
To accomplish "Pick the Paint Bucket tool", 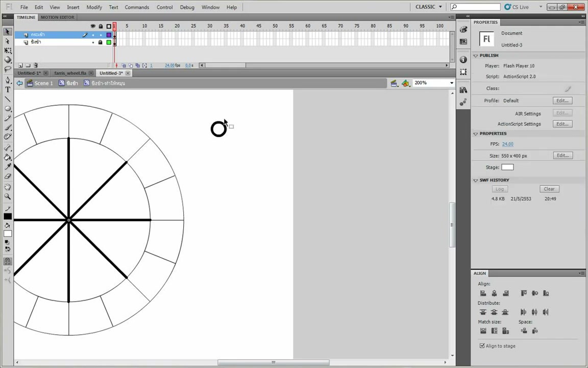I will coord(8,157).
